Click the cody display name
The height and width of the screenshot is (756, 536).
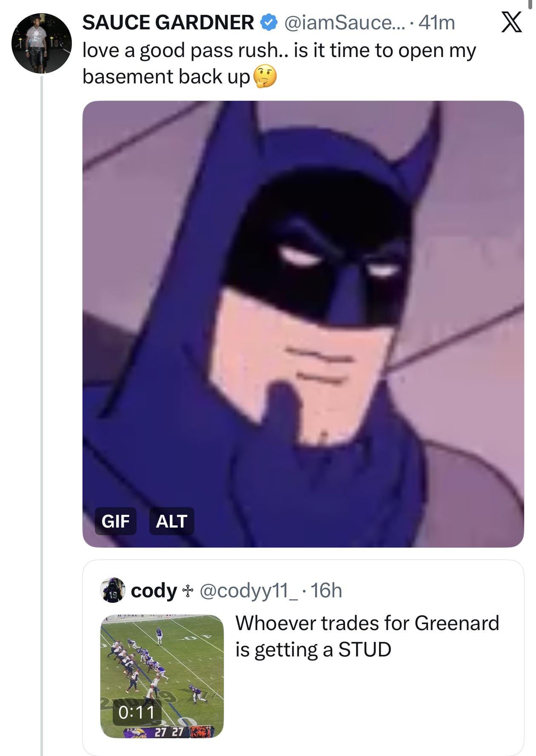coord(154,591)
